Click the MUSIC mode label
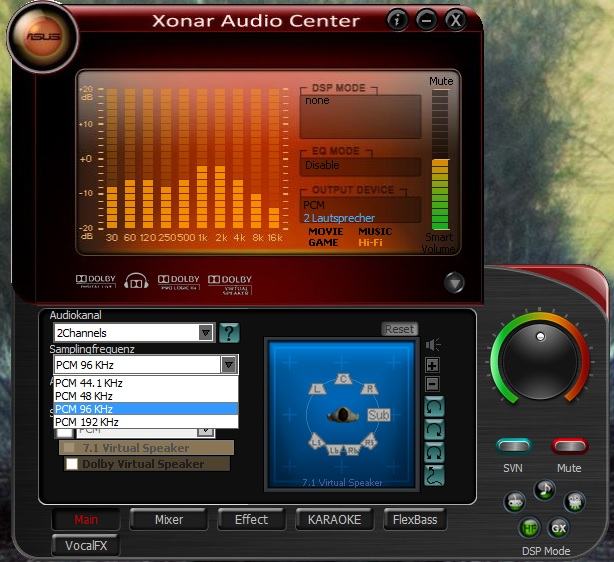This screenshot has height=562, width=614. [375, 231]
